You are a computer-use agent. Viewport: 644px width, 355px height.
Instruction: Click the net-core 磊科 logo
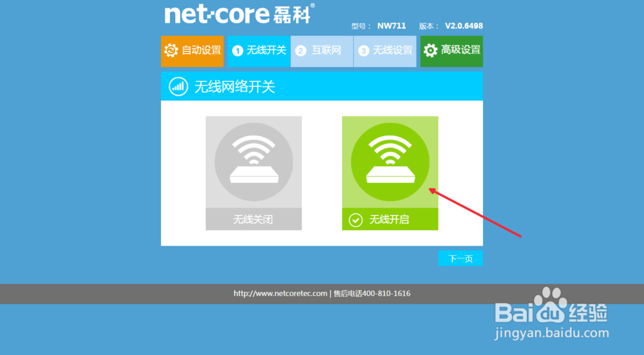240,14
